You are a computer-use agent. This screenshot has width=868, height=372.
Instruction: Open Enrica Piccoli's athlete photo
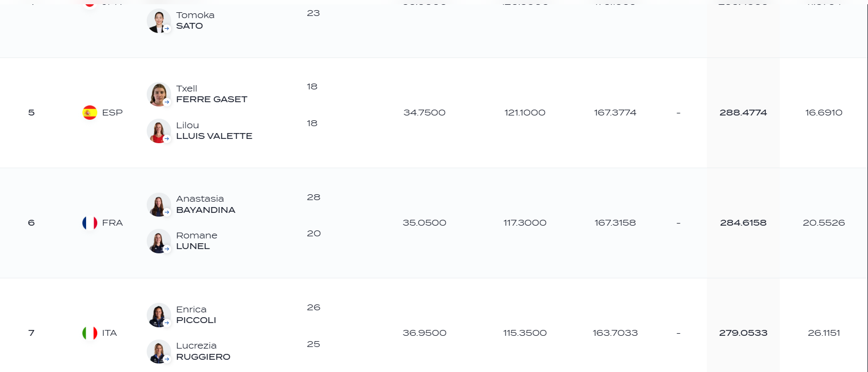(x=158, y=315)
